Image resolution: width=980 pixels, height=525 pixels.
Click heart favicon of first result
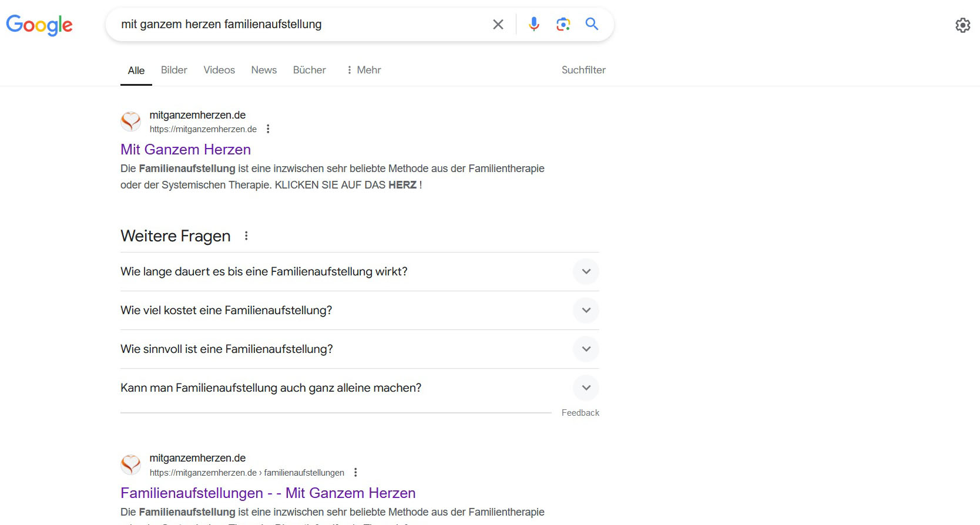[x=131, y=122]
